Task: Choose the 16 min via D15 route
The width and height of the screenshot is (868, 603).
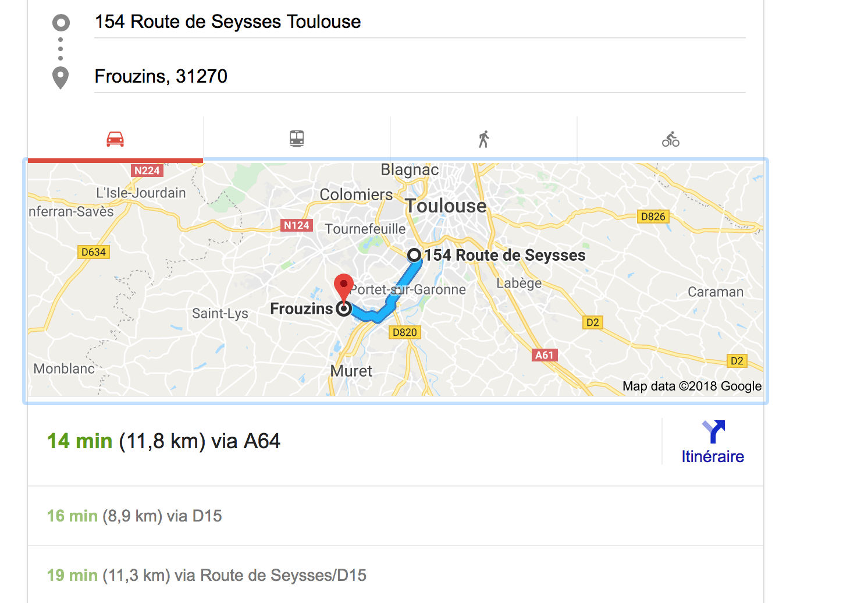Action: click(x=396, y=516)
